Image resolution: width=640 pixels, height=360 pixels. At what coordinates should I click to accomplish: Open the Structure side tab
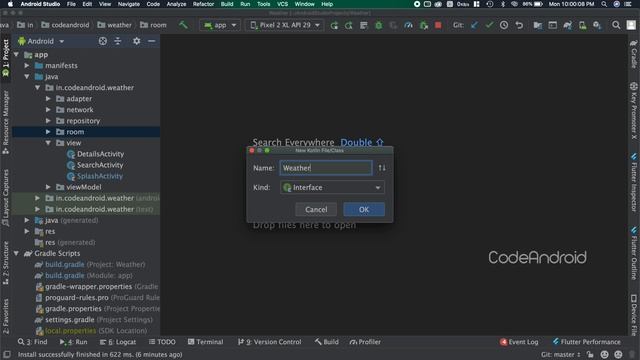(6, 263)
